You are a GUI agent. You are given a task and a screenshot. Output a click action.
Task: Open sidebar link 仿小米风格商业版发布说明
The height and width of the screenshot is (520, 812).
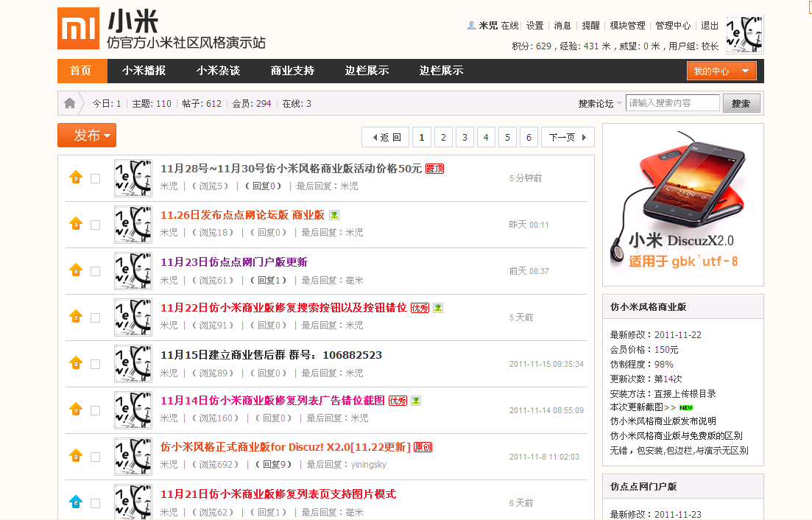pos(663,421)
